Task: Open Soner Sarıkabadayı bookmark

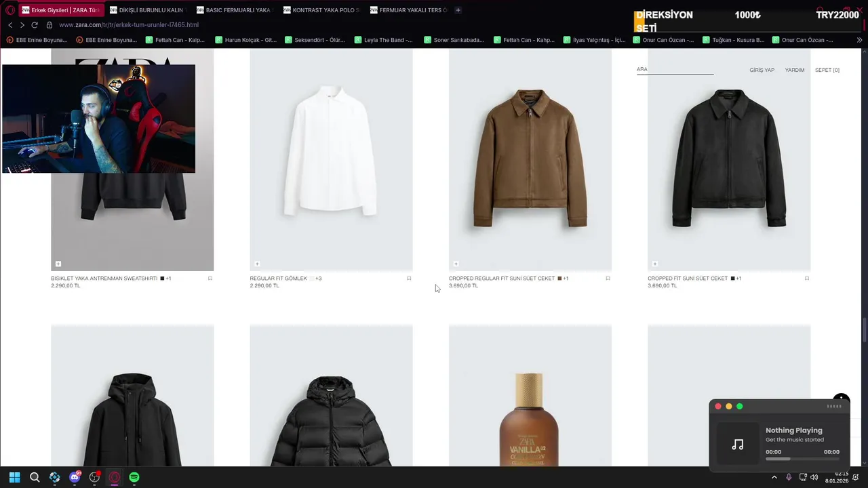Action: coord(454,40)
